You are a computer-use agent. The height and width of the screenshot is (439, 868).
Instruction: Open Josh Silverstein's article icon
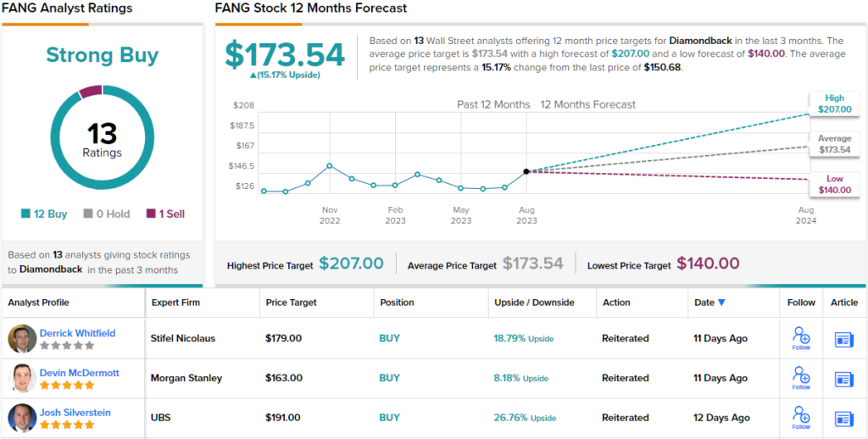coord(844,419)
